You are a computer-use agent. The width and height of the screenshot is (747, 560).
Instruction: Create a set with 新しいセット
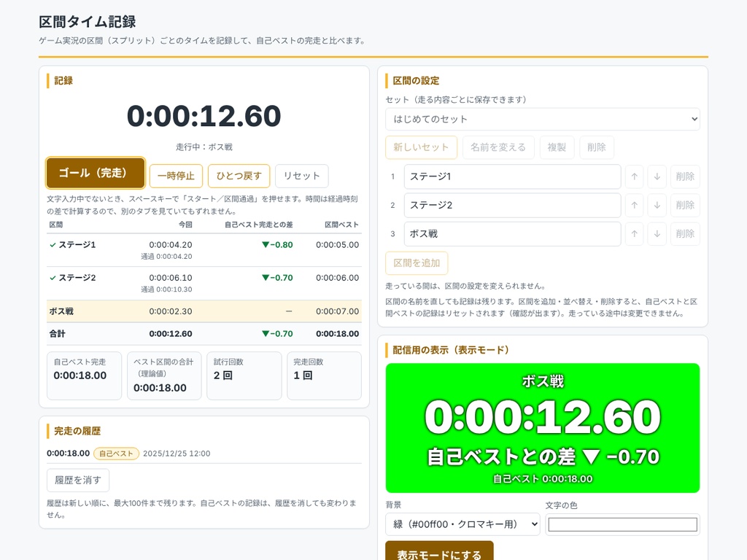[x=421, y=147]
